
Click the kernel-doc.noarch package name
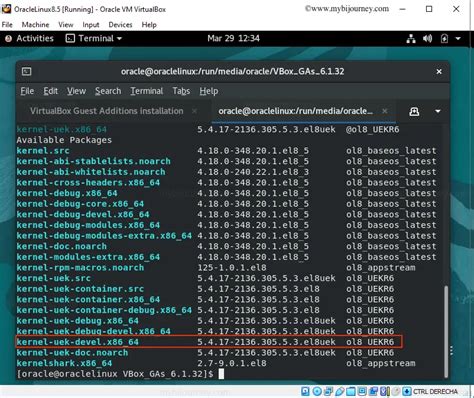[61, 246]
